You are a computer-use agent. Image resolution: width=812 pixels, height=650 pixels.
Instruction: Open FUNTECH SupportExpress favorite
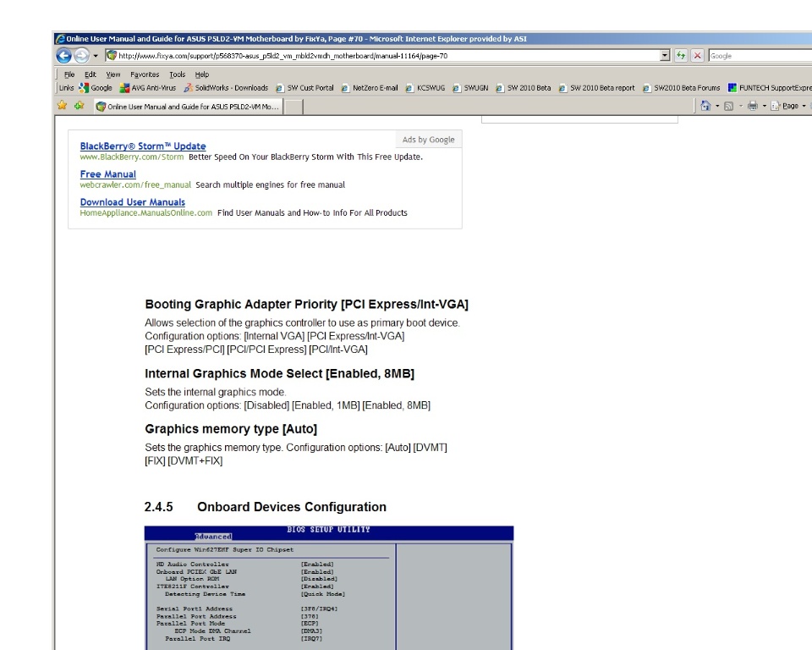770,88
